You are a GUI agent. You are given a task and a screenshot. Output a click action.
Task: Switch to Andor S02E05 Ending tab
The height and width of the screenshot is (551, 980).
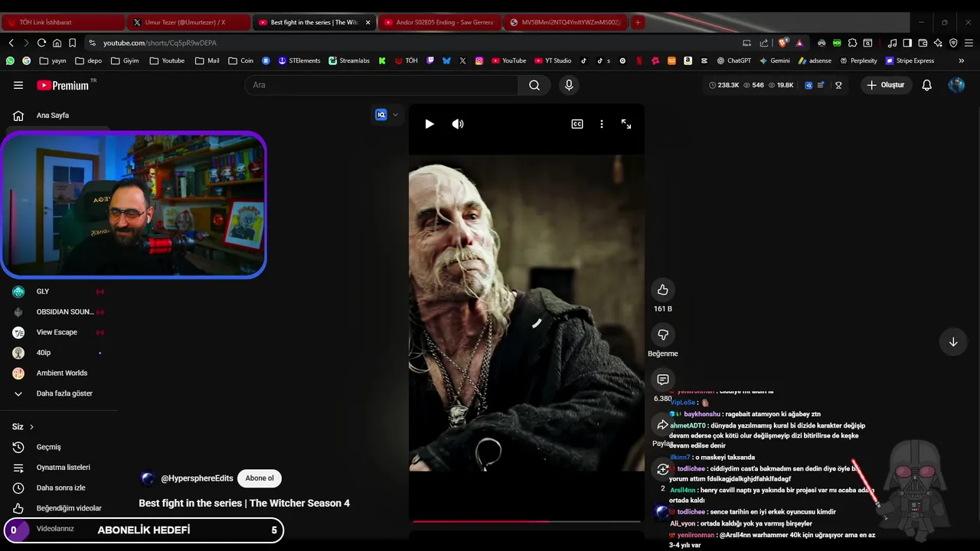click(439, 22)
